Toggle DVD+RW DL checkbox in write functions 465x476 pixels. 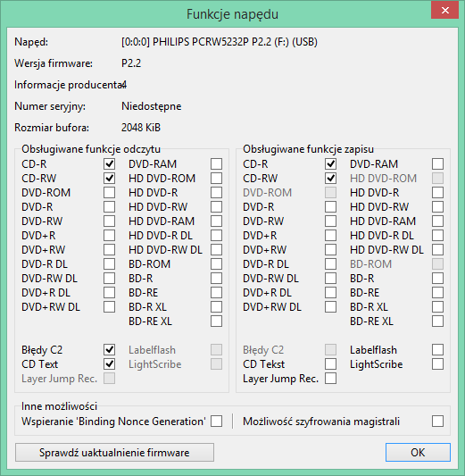(x=330, y=306)
